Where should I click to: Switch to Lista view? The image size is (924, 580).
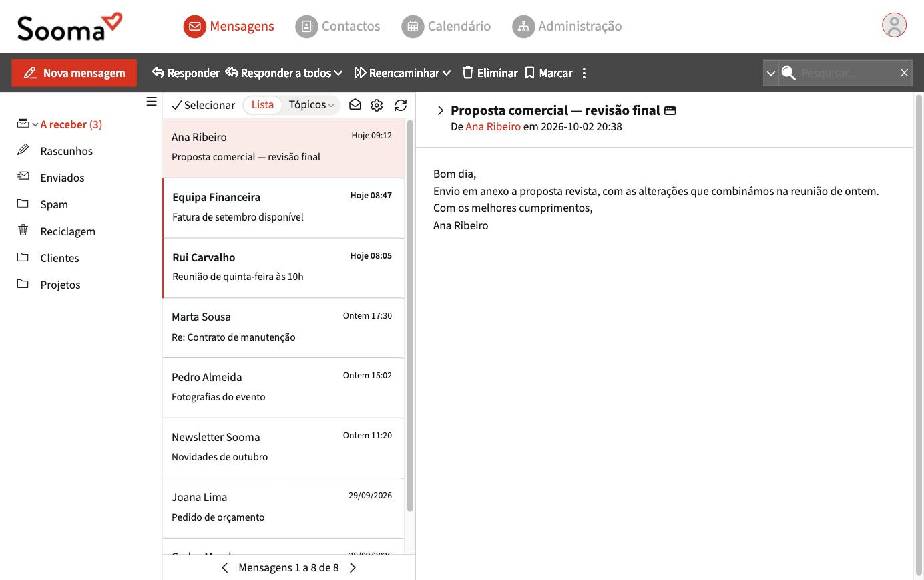click(x=262, y=105)
